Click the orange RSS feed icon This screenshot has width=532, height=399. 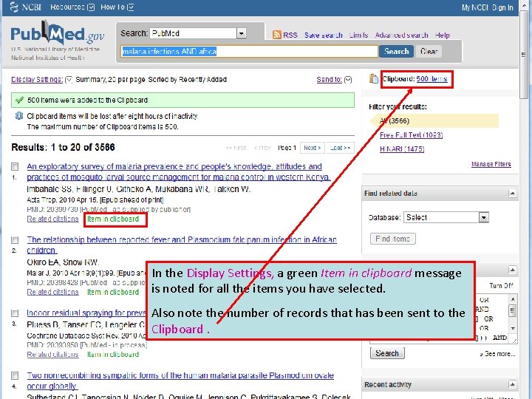[x=277, y=35]
